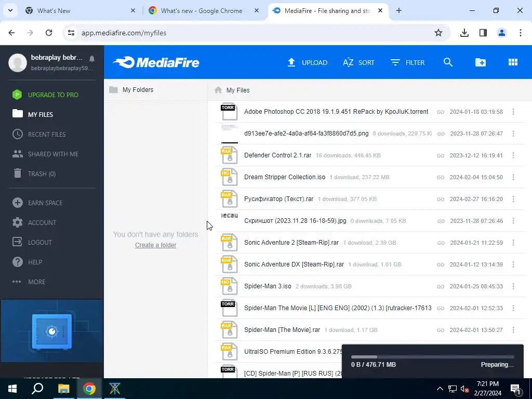Open options menu for d913ee7e png file
532x399 pixels.
513,134
